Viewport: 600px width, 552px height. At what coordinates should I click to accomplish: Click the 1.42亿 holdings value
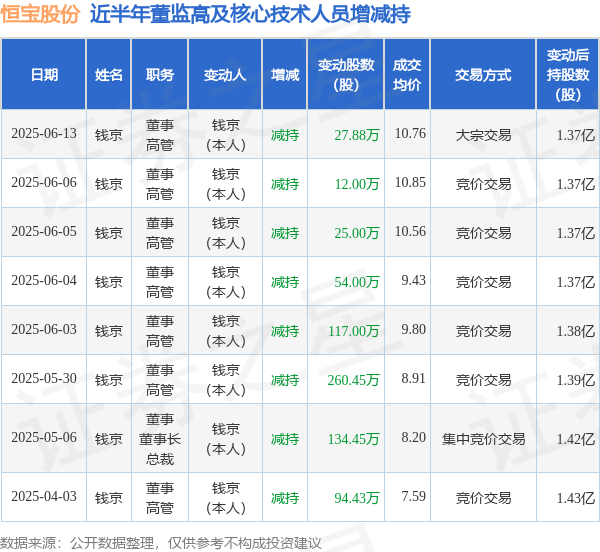pyautogui.click(x=576, y=439)
